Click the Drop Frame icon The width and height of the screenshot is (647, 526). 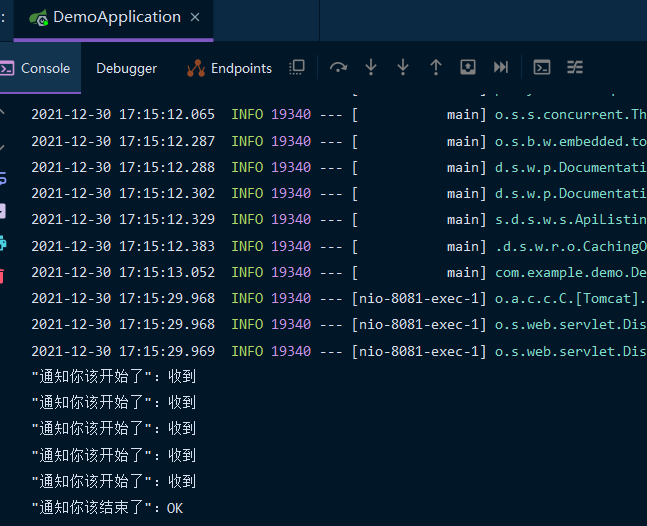click(x=468, y=67)
